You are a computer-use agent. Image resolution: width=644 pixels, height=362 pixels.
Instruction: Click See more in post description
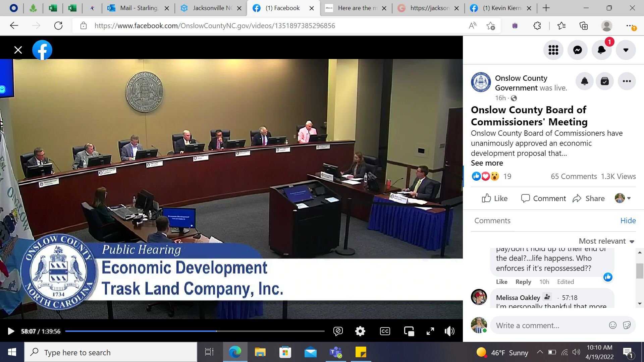pyautogui.click(x=487, y=163)
